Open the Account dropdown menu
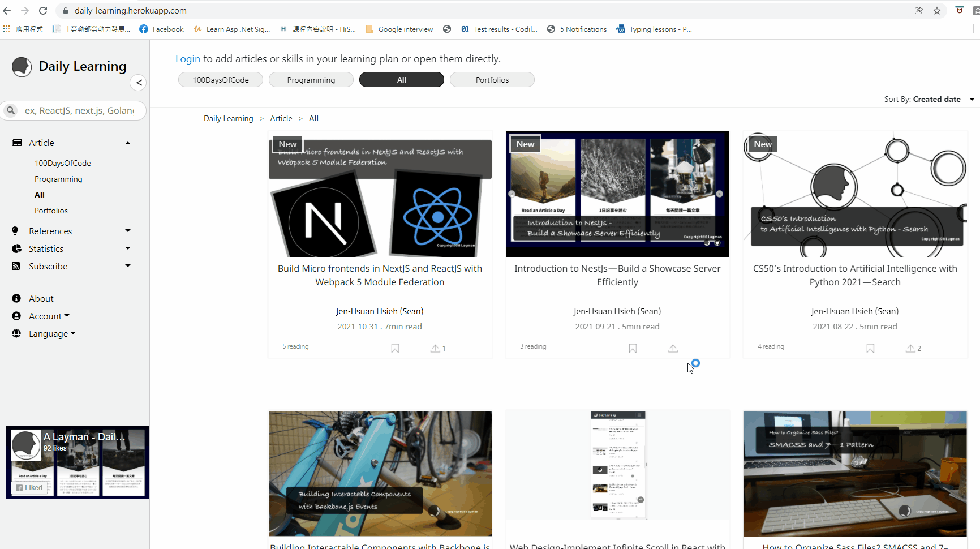The height and width of the screenshot is (549, 980). 49,316
